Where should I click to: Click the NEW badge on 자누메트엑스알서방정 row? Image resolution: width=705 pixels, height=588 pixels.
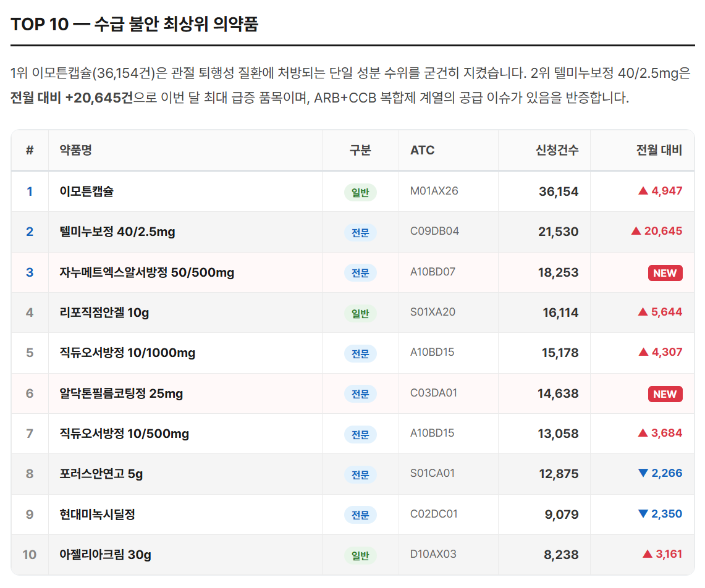(665, 273)
